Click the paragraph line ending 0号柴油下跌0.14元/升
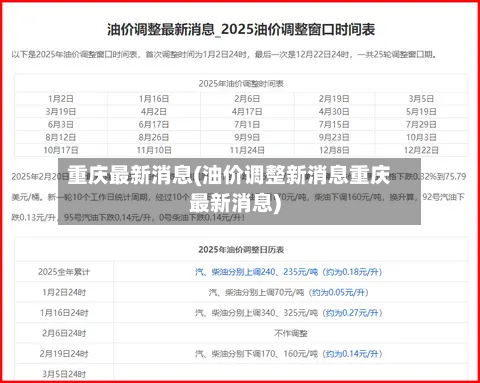The image size is (480, 383). pyautogui.click(x=128, y=217)
